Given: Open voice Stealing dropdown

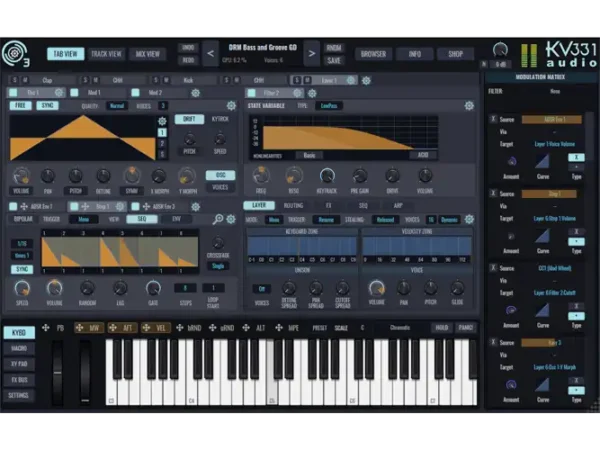Looking at the screenshot, I should 385,220.
